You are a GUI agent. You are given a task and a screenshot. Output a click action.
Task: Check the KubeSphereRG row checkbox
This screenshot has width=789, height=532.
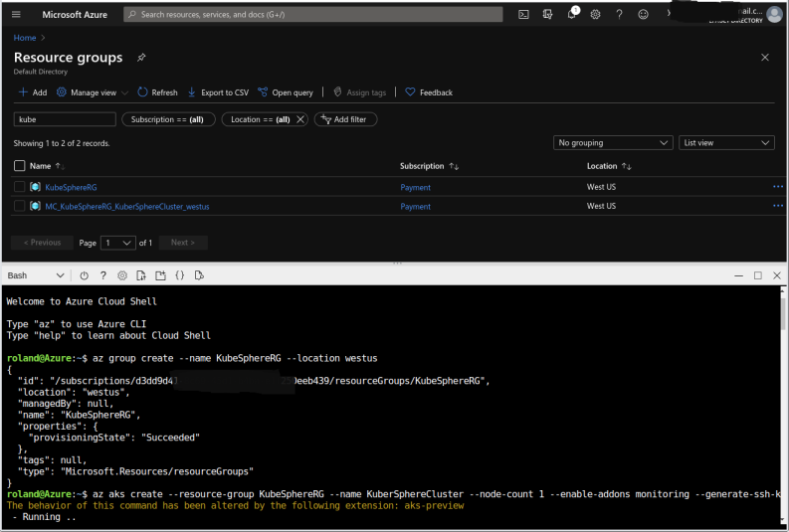click(x=20, y=187)
